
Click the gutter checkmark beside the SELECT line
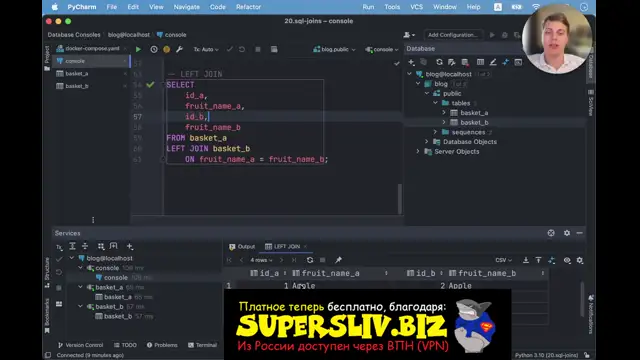tap(150, 84)
